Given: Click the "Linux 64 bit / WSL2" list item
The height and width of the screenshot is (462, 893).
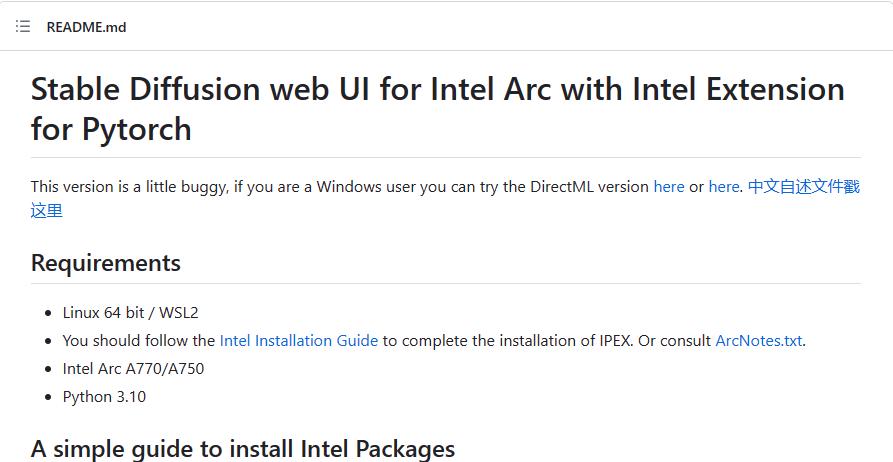Looking at the screenshot, I should click(130, 312).
